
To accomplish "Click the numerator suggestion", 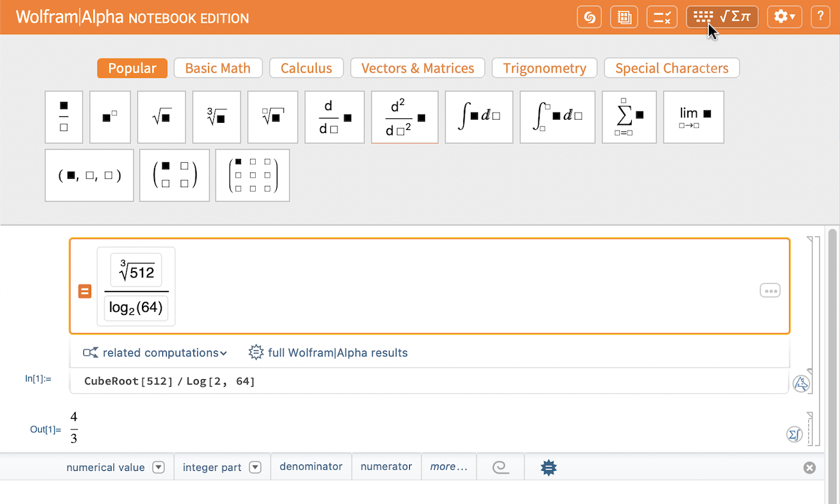I will pos(386,466).
